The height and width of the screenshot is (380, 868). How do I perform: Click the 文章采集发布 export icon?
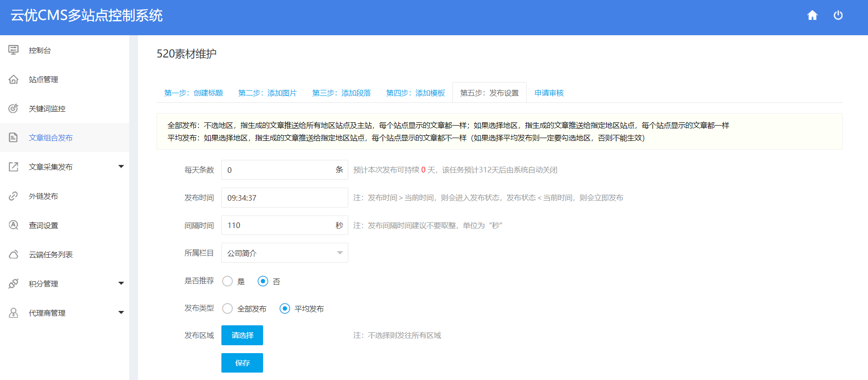[x=13, y=167]
